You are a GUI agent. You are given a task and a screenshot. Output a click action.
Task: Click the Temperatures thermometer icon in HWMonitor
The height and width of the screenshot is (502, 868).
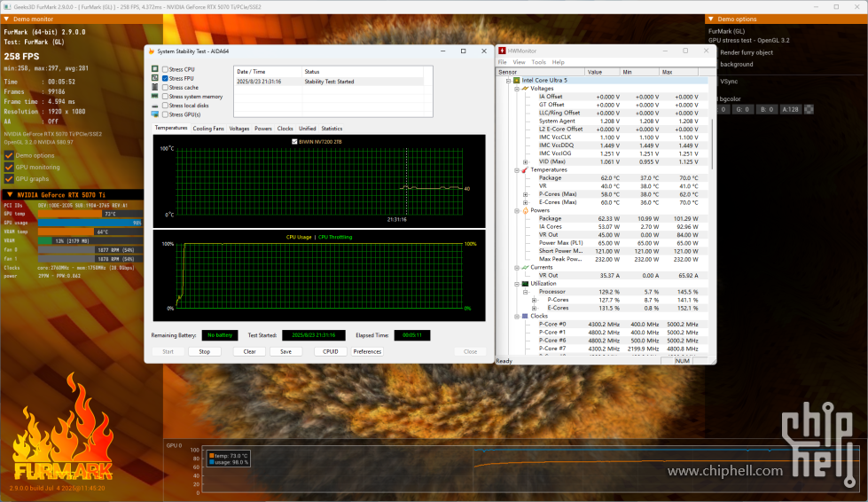(525, 170)
